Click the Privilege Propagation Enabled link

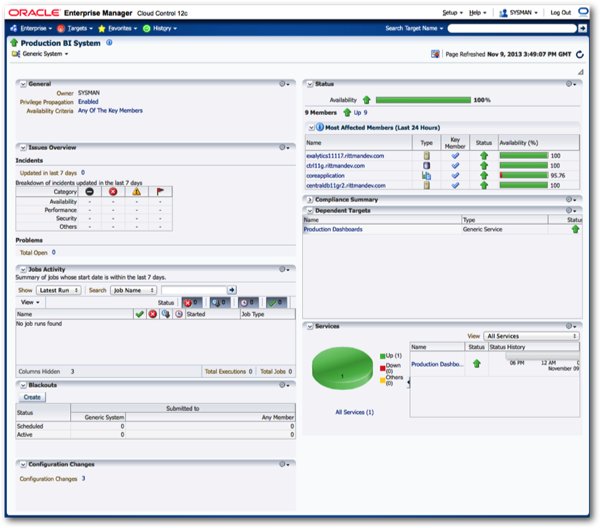pos(88,102)
